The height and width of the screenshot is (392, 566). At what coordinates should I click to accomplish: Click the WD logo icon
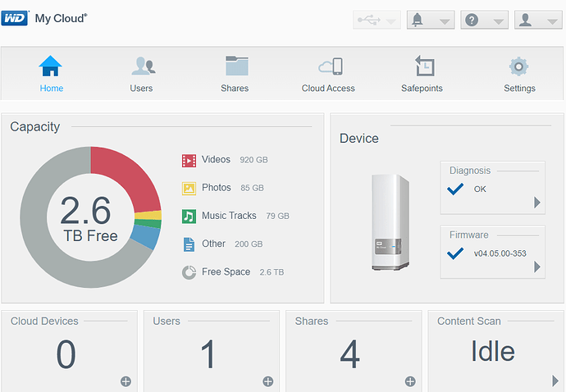[15, 18]
